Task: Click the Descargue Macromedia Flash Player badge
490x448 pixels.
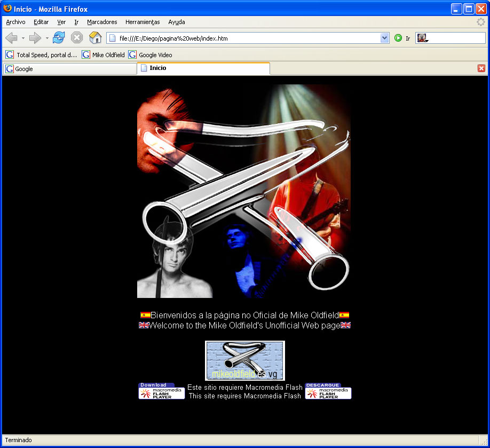Action: coord(328,391)
